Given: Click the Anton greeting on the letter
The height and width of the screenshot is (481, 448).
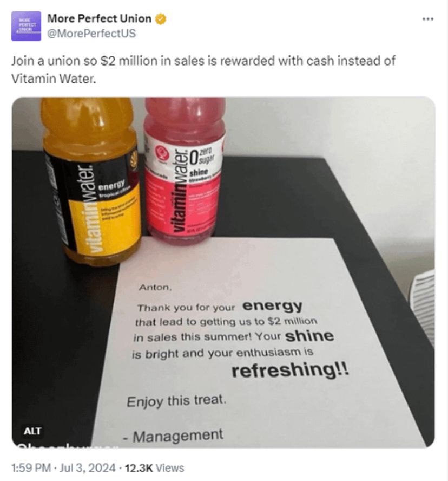Looking at the screenshot, I should pos(155,288).
